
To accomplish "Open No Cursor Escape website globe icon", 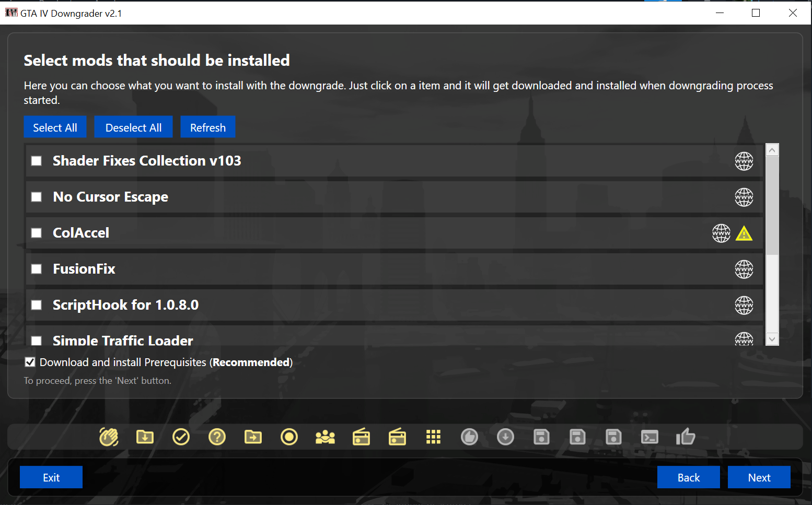I will pyautogui.click(x=744, y=197).
